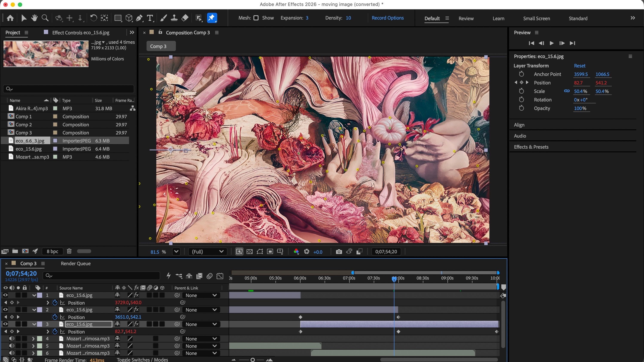644x362 pixels.
Task: Switch to the Review workspace
Action: tap(466, 18)
